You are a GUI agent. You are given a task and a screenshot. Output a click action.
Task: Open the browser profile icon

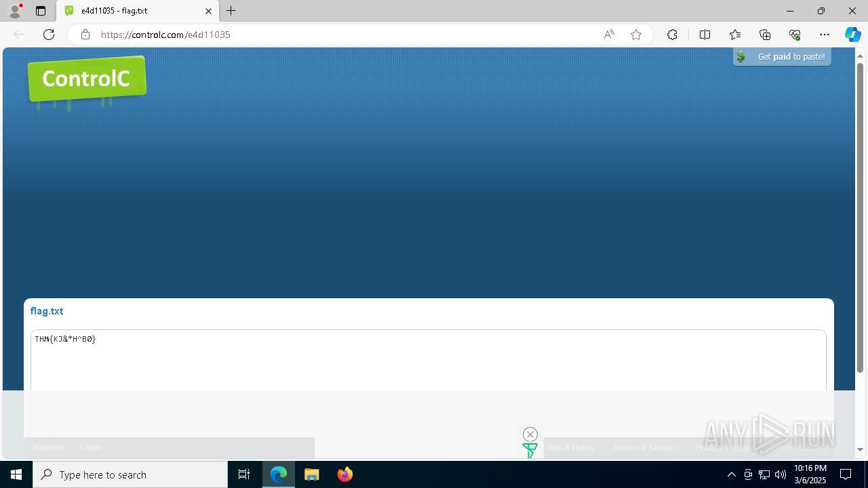click(x=14, y=11)
